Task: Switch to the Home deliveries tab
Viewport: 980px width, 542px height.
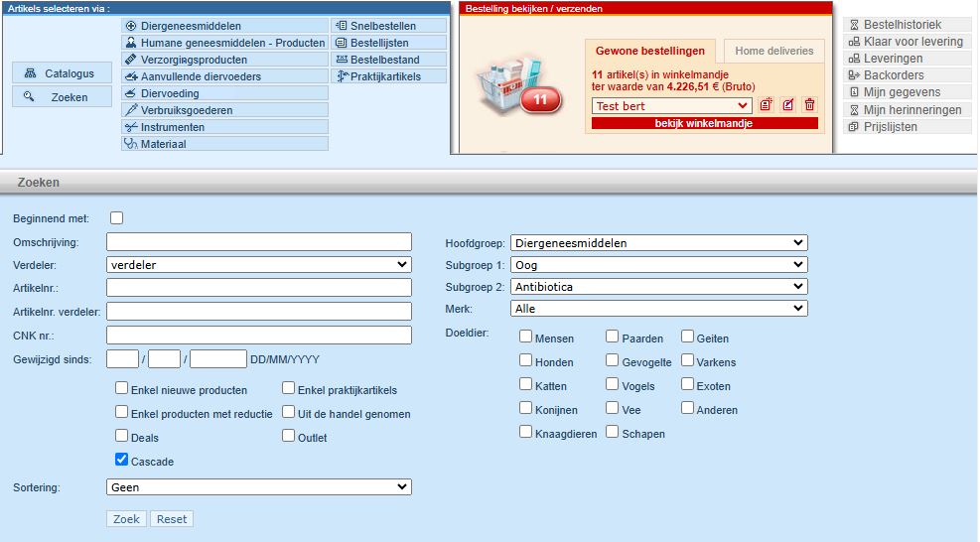Action: click(x=773, y=51)
